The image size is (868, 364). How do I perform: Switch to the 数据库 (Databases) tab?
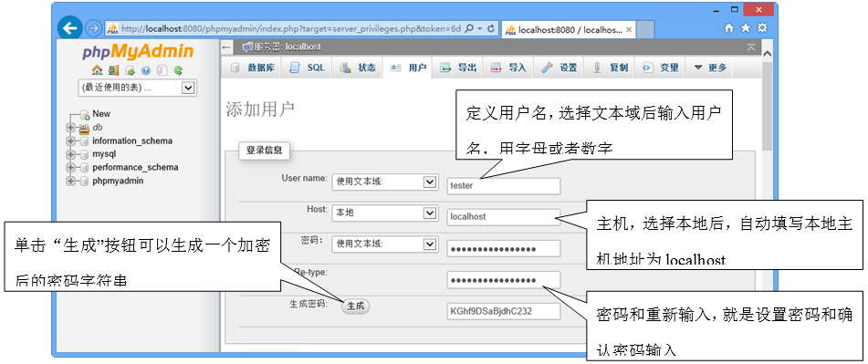(252, 68)
